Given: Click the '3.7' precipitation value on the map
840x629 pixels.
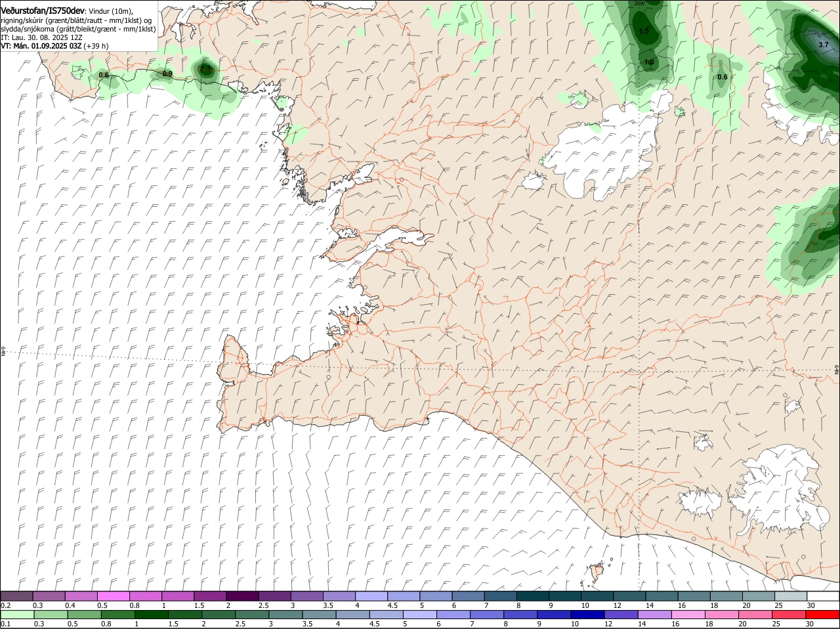Looking at the screenshot, I should (x=824, y=45).
